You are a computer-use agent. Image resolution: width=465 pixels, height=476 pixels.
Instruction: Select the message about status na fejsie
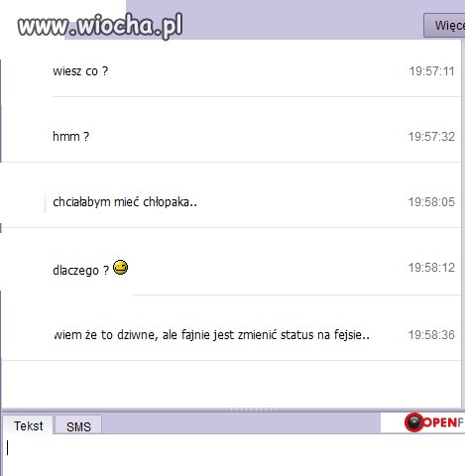click(x=211, y=335)
